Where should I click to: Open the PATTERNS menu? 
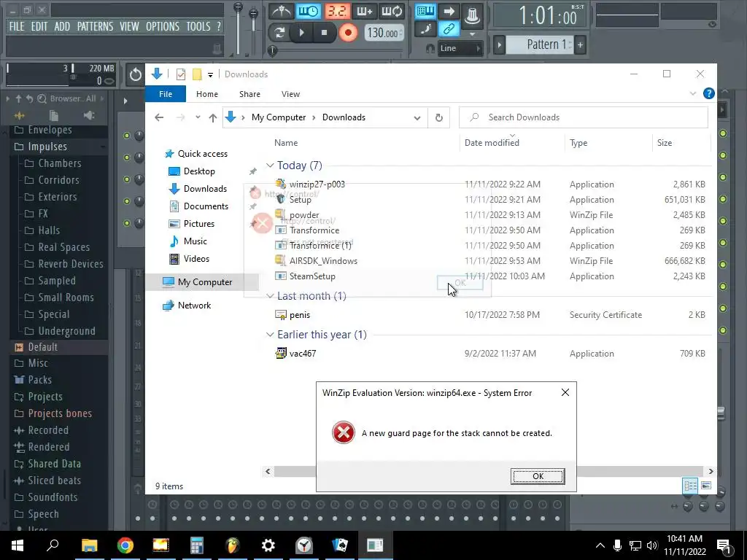[x=96, y=26]
